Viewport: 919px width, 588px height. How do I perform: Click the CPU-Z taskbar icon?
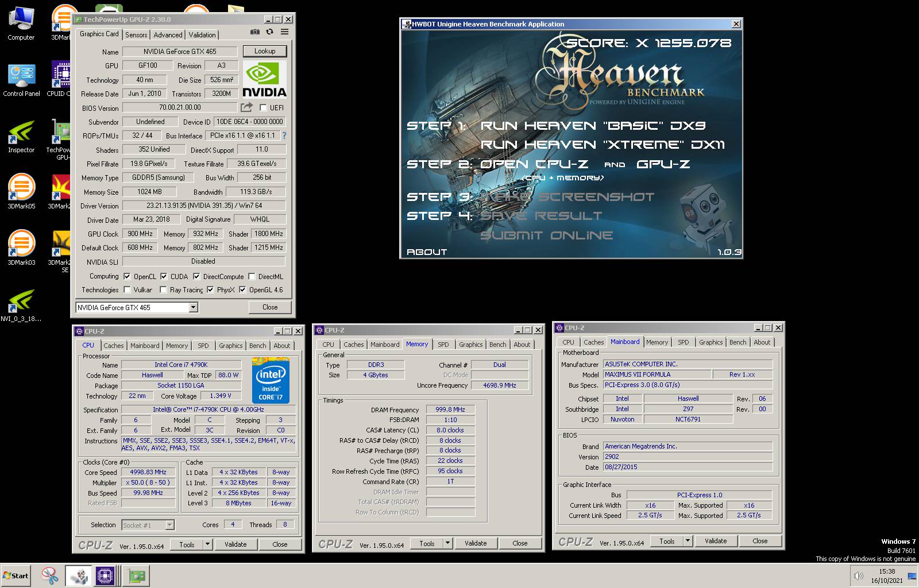106,575
